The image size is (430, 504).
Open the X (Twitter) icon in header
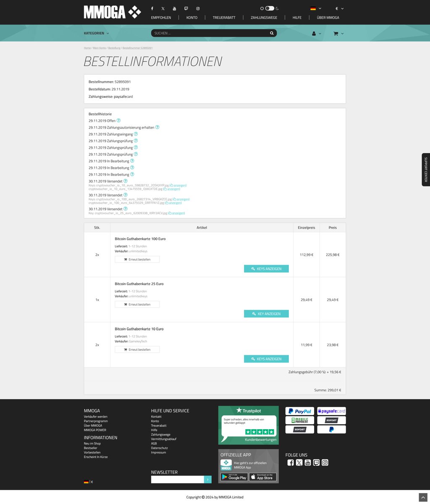(x=163, y=8)
